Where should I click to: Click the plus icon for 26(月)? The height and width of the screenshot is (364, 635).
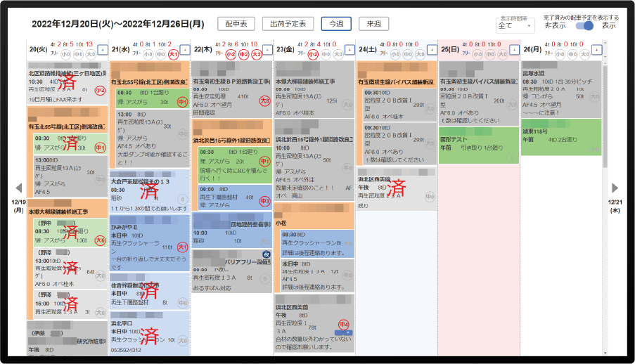tap(596, 50)
